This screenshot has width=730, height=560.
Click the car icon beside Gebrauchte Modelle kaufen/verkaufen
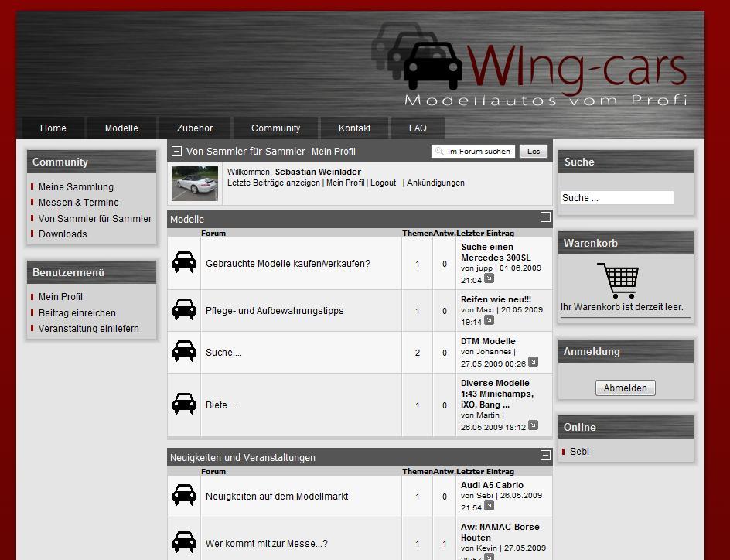(x=184, y=263)
